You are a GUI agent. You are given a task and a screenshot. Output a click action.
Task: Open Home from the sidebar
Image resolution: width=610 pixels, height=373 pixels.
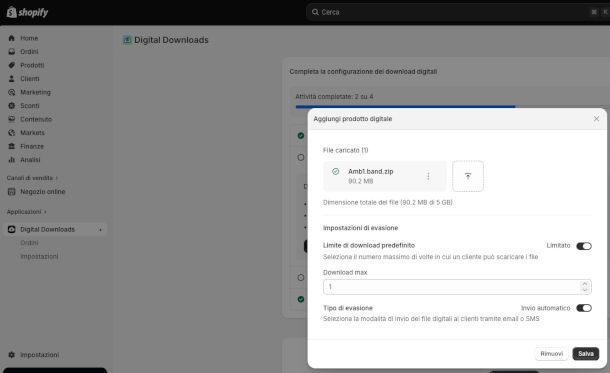tap(29, 38)
